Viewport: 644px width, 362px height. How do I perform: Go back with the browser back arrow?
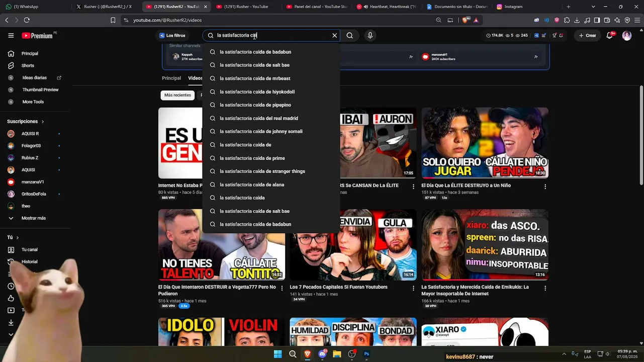coord(7,20)
